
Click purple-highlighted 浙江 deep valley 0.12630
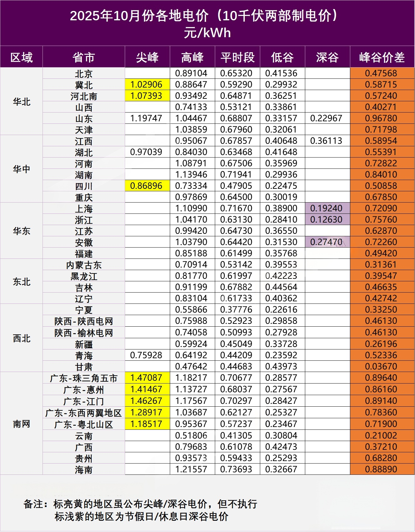pyautogui.click(x=326, y=220)
